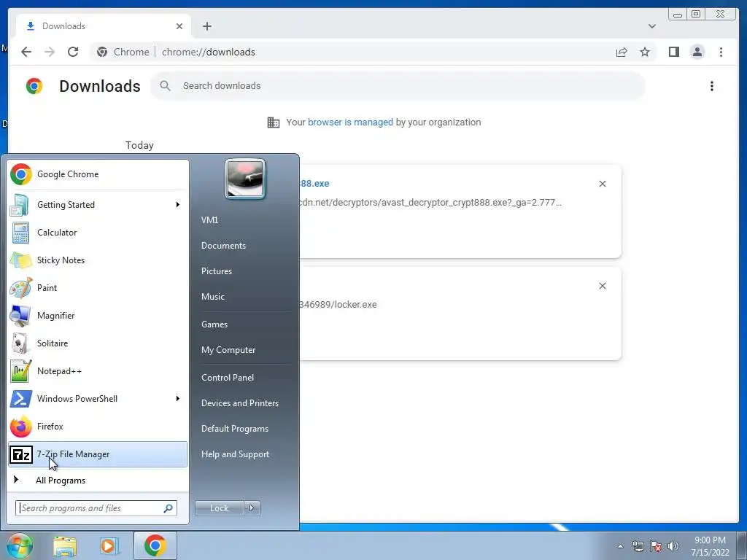Viewport: 747px width, 560px height.
Task: Remove locker.exe download from list
Action: tap(602, 286)
